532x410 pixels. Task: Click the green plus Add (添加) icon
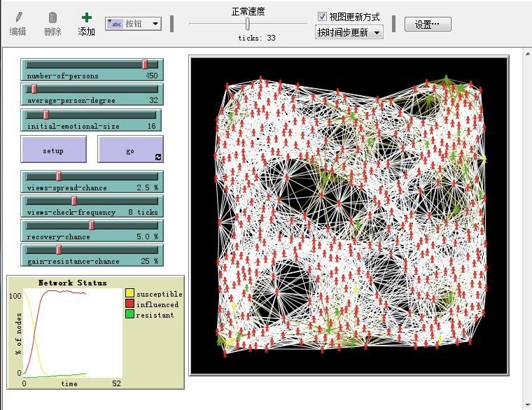(86, 17)
